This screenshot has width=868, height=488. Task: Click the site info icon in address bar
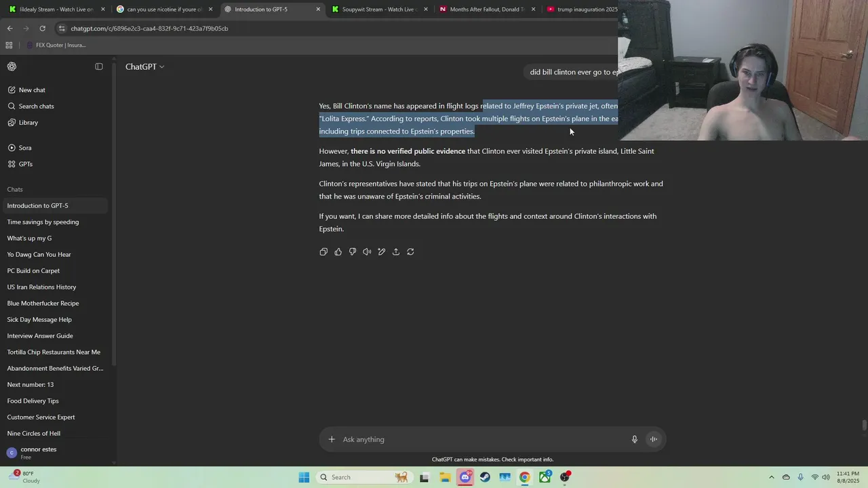pyautogui.click(x=62, y=28)
